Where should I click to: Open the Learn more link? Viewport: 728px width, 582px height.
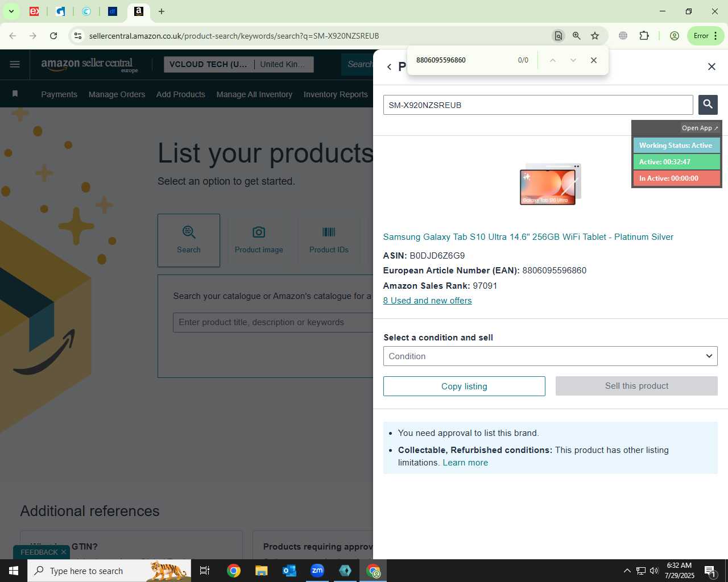[465, 463]
